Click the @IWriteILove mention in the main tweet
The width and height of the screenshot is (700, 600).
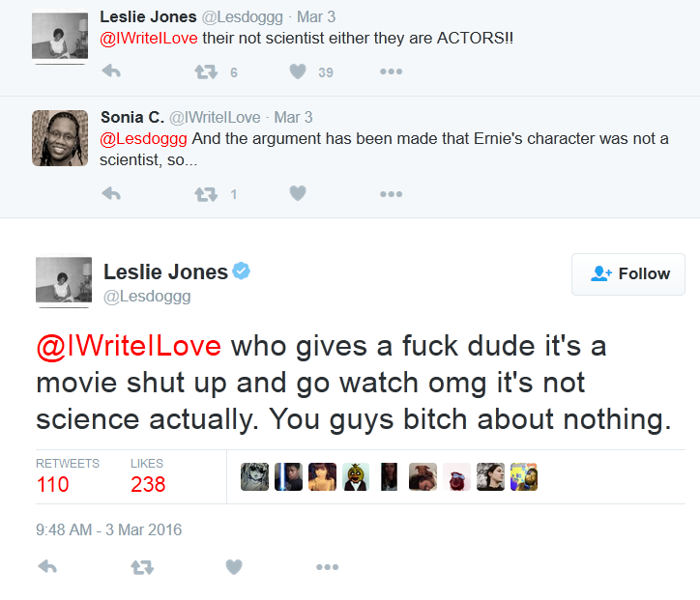pyautogui.click(x=129, y=346)
